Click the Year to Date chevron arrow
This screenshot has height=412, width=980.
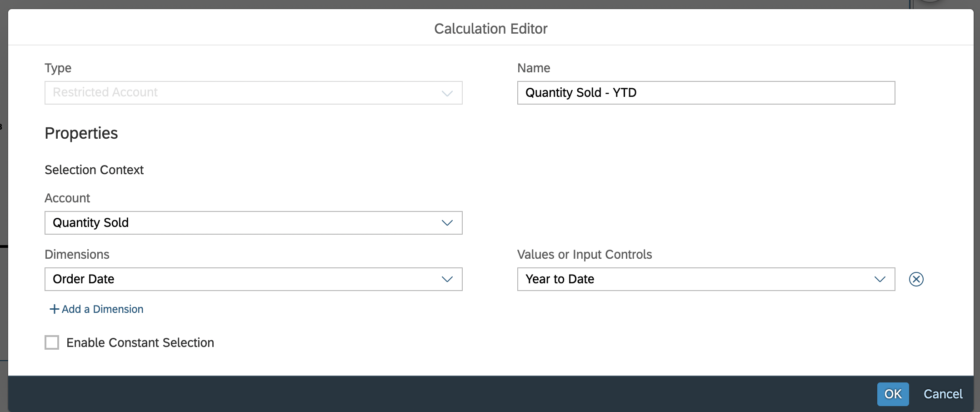pyautogui.click(x=880, y=279)
